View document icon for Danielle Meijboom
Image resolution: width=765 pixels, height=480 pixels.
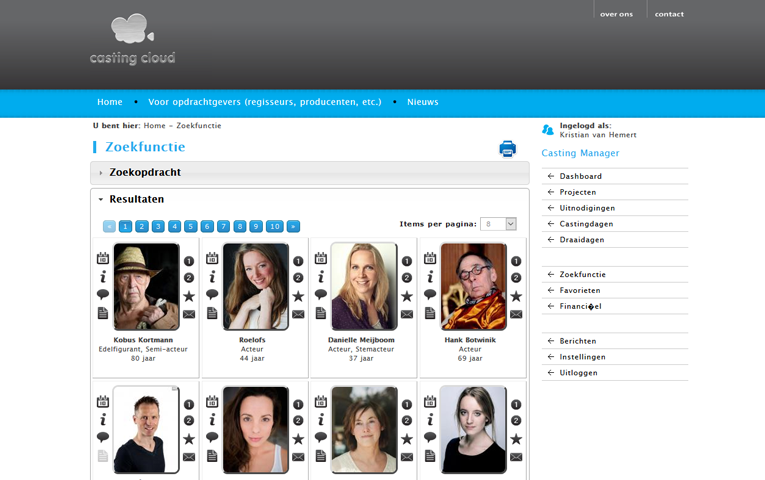(x=321, y=313)
